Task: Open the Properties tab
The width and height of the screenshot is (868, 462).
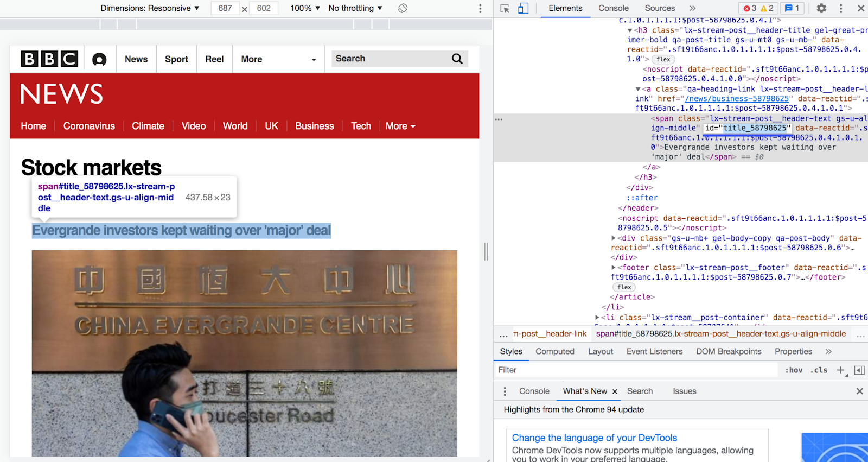Action: 793,351
